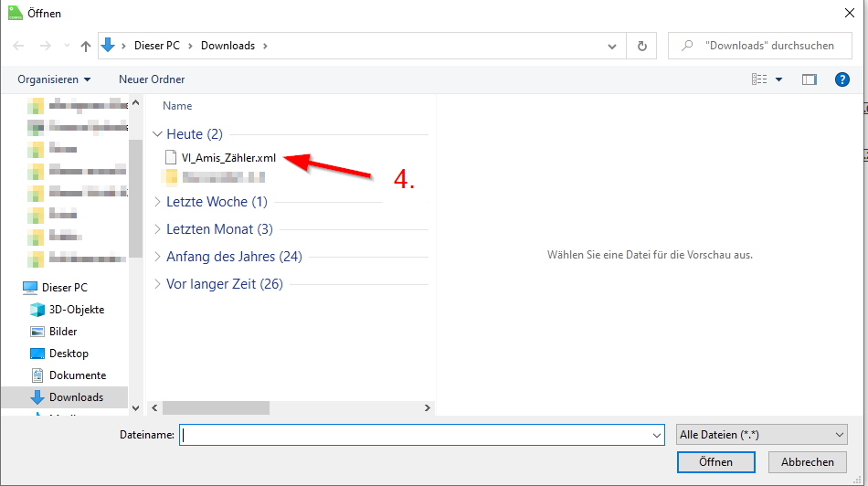
Task: Open more view options dropdown
Action: click(x=778, y=79)
